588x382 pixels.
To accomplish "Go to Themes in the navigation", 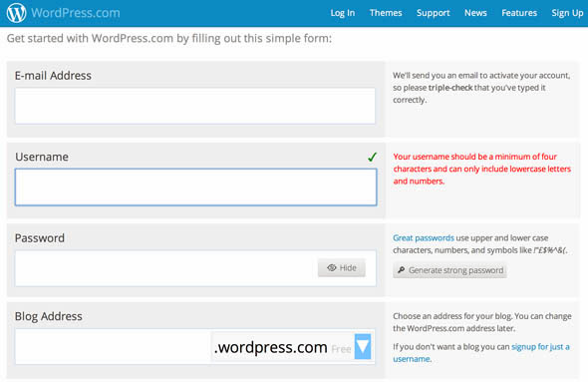I will [x=386, y=13].
